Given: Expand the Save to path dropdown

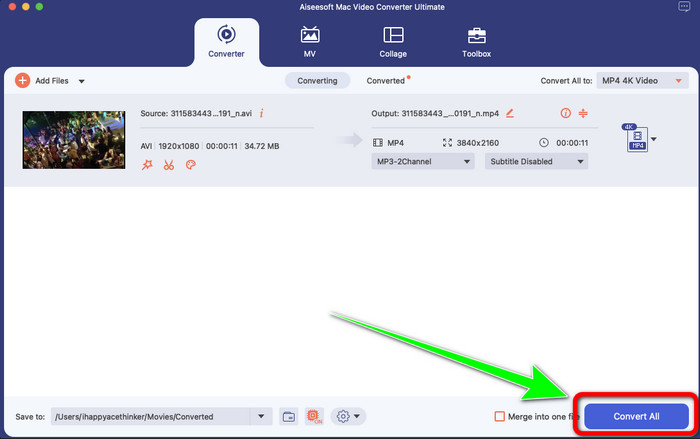Looking at the screenshot, I should tap(261, 417).
